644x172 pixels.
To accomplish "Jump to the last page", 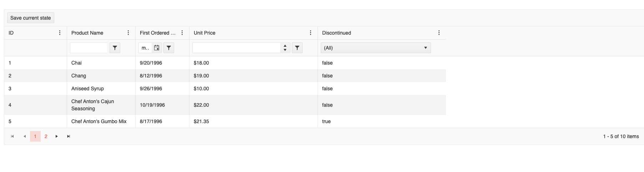I will (69, 136).
